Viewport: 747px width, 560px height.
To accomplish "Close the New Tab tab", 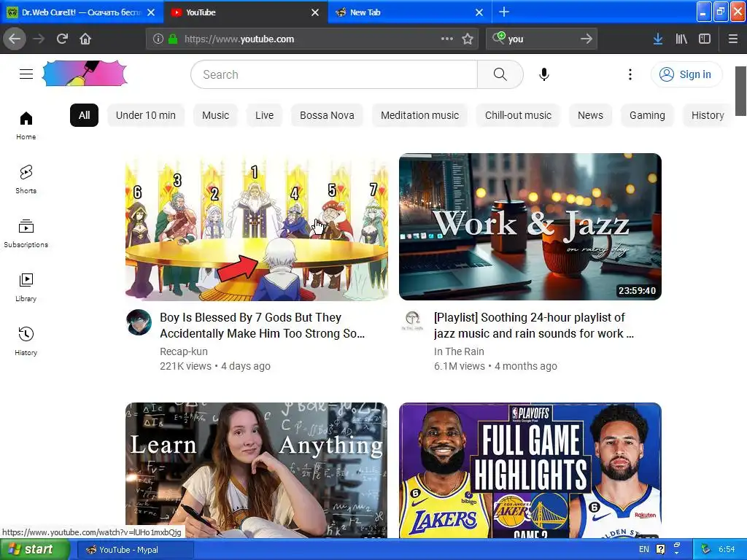I will pos(479,12).
